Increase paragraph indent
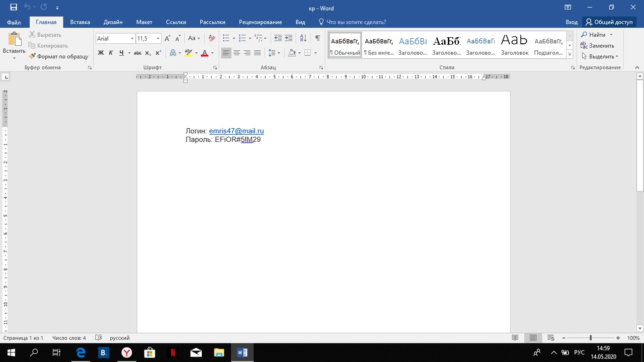644x362 pixels. click(288, 38)
